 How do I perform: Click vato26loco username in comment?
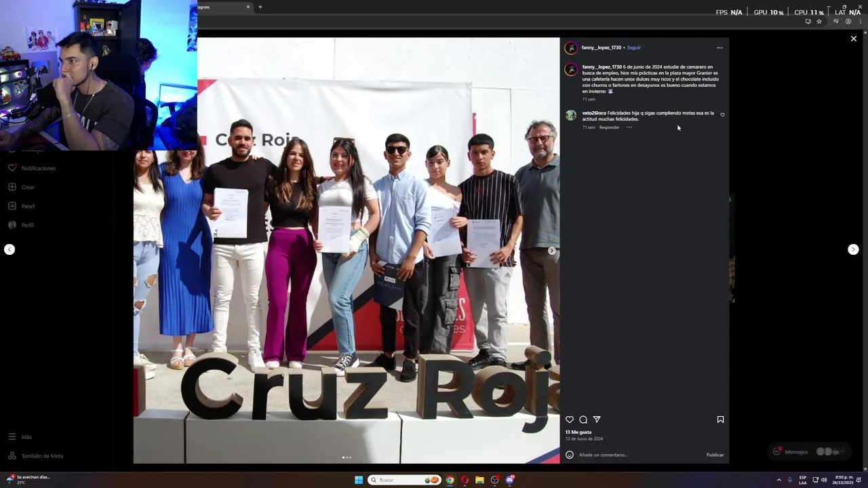[594, 113]
